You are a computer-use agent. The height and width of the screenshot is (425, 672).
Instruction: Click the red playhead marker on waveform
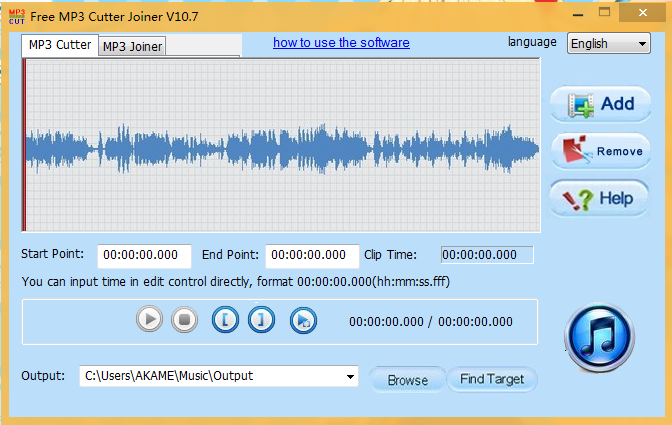(24, 145)
